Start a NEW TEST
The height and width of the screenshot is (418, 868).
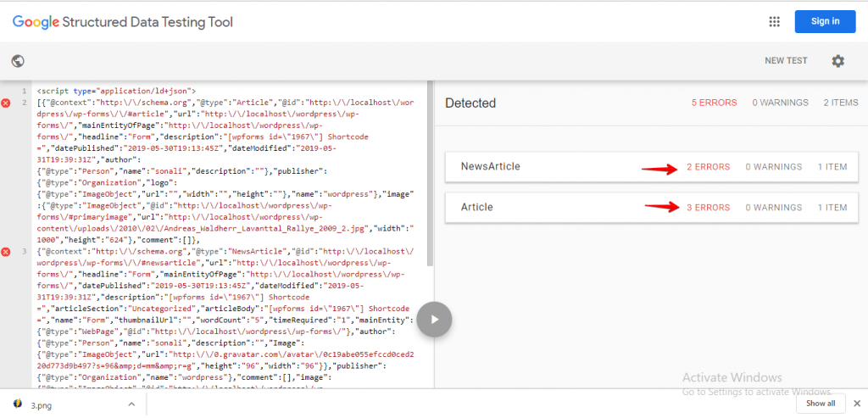(786, 61)
